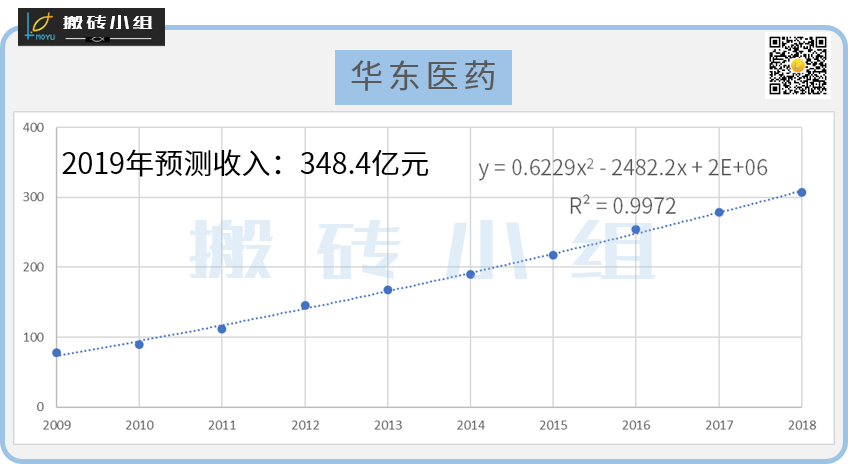This screenshot has height=464, width=848.
Task: Click the 2017 data point
Action: click(x=719, y=213)
